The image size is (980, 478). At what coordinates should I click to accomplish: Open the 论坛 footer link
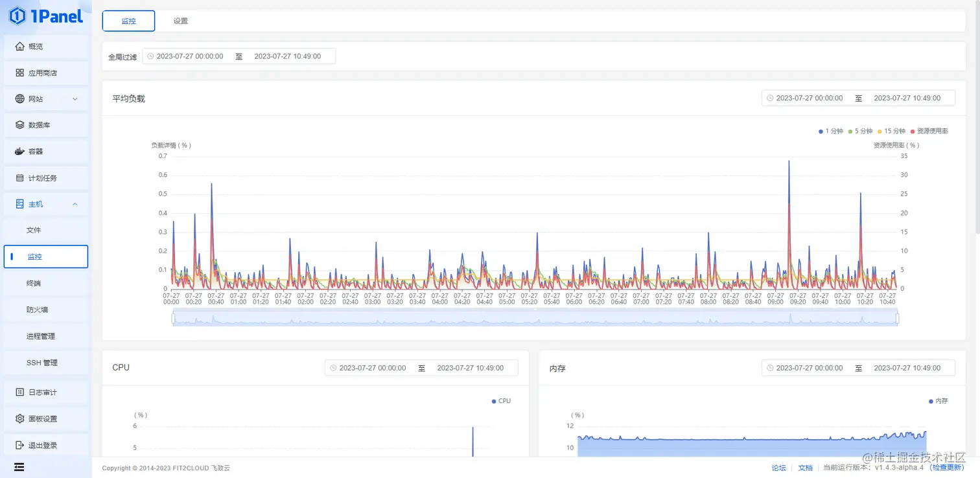coord(779,468)
